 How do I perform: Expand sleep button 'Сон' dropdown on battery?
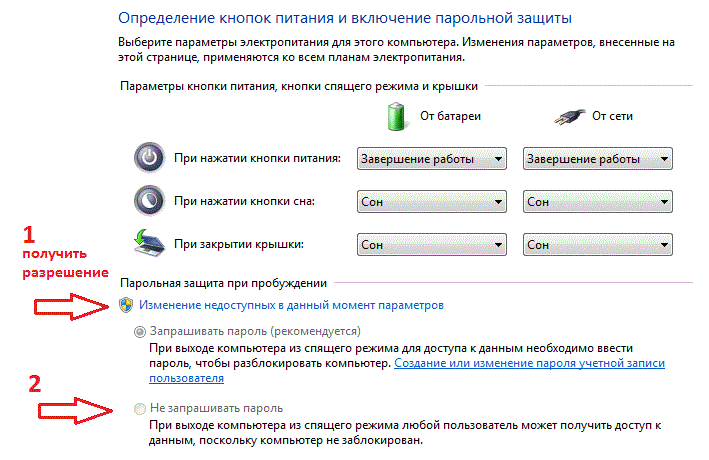coord(431,202)
